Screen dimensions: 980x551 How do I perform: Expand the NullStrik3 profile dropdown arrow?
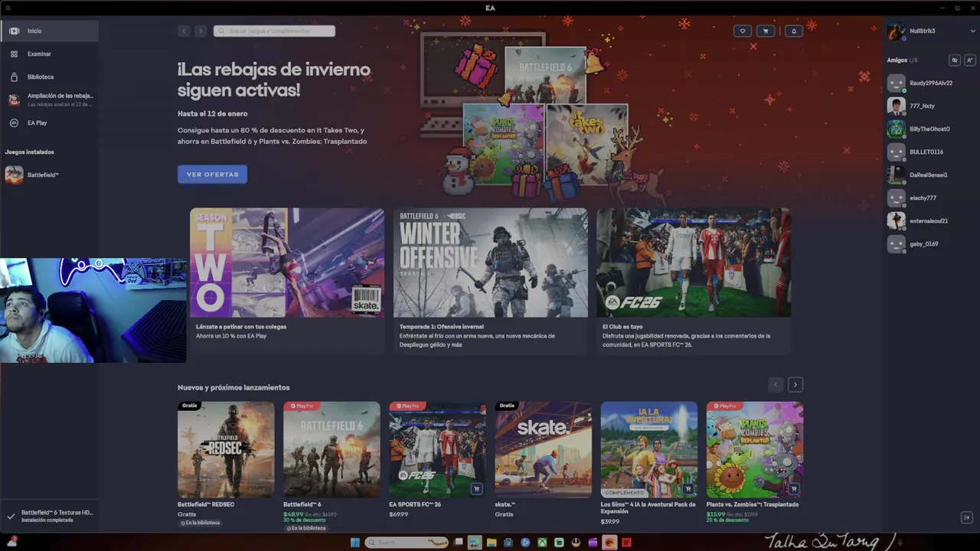coord(973,31)
